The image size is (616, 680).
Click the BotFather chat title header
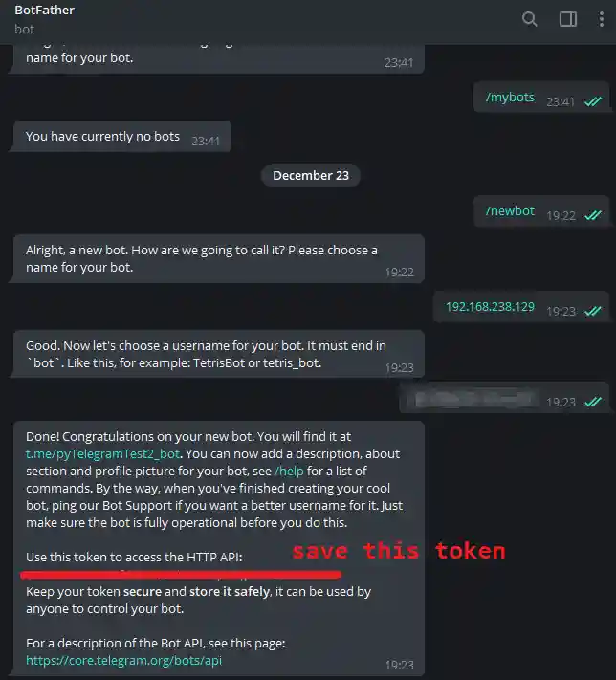coord(45,10)
